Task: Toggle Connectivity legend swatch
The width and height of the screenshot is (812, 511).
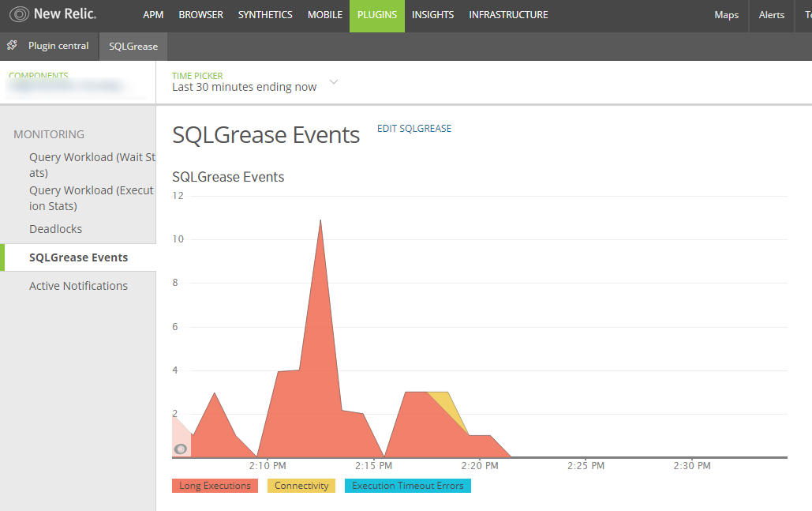Action: pyautogui.click(x=301, y=486)
